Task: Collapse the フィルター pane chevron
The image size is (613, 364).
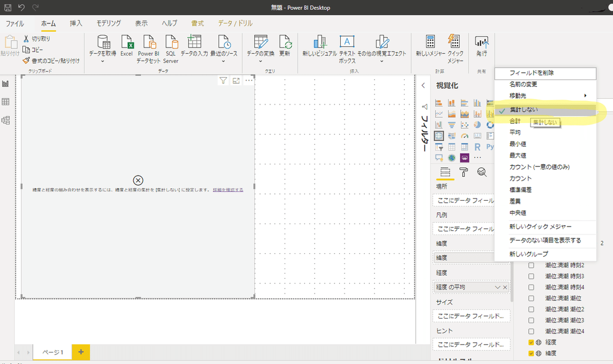Action: (423, 85)
